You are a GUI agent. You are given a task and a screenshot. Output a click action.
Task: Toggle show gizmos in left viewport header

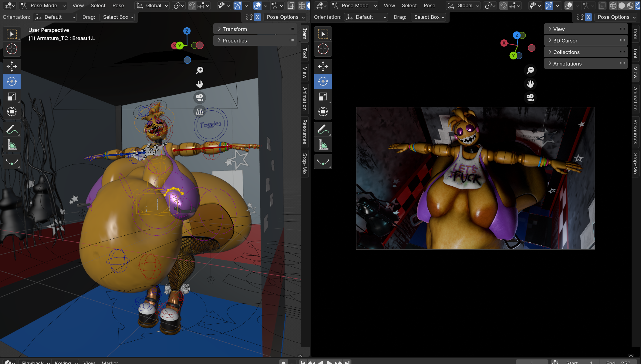point(238,5)
